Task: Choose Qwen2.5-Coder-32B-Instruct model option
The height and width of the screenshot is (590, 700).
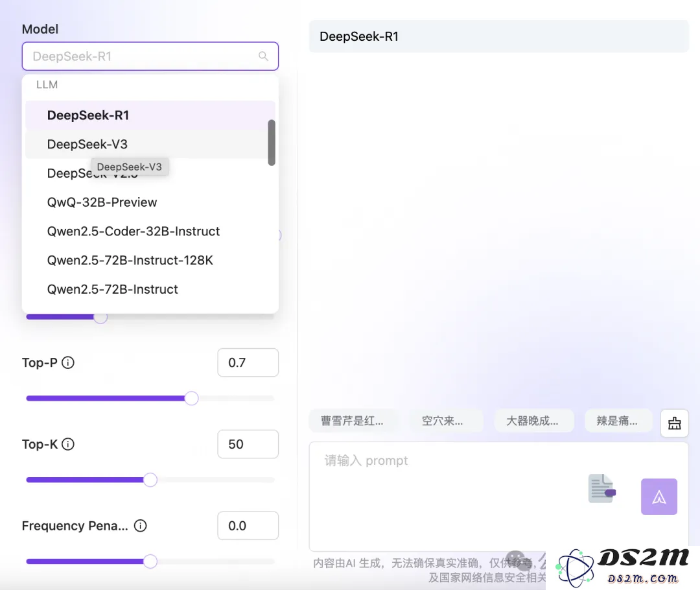Action: pyautogui.click(x=150, y=231)
